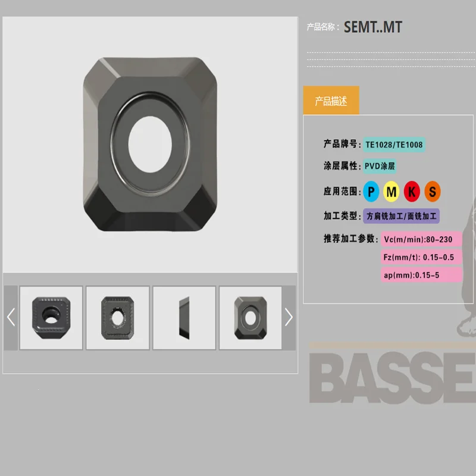476x476 pixels.
Task: Click the Fz(mm/t): 0.15-0.5 parameter
Action: [x=422, y=257]
